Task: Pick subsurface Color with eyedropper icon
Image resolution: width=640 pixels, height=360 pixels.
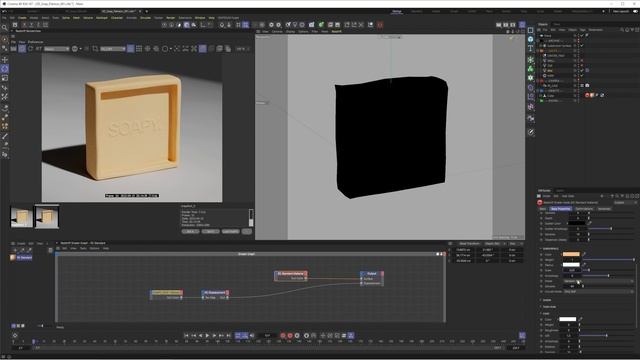Action: coord(584,254)
